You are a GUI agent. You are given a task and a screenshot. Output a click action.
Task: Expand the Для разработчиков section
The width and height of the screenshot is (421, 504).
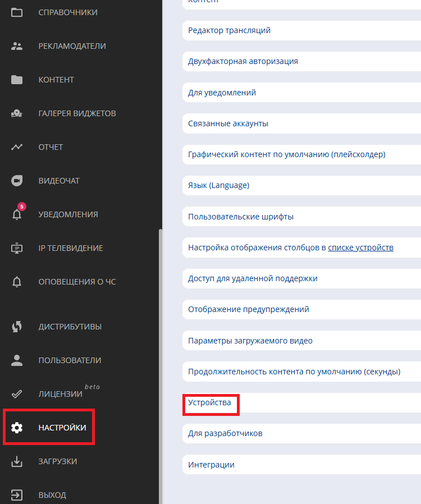tap(225, 433)
